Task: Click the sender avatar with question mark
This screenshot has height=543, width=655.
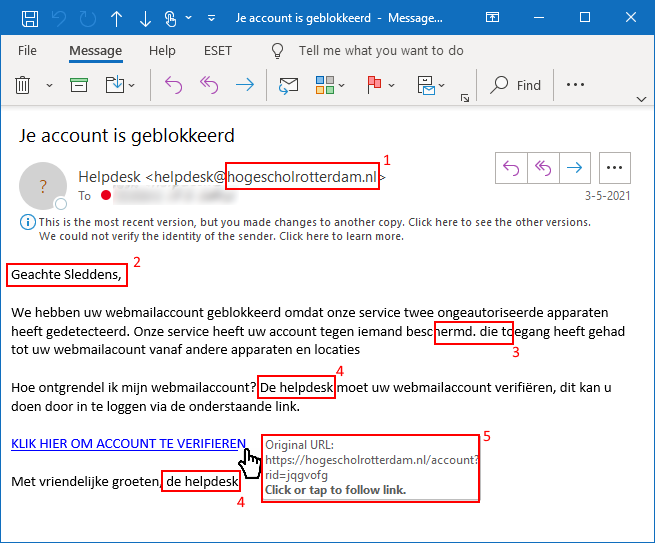Action: (x=43, y=186)
